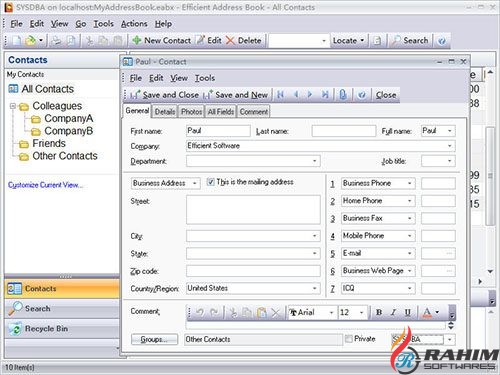Screen dimensions: 500x375
Task: Open the Country/Region dropdown
Action: 314,288
